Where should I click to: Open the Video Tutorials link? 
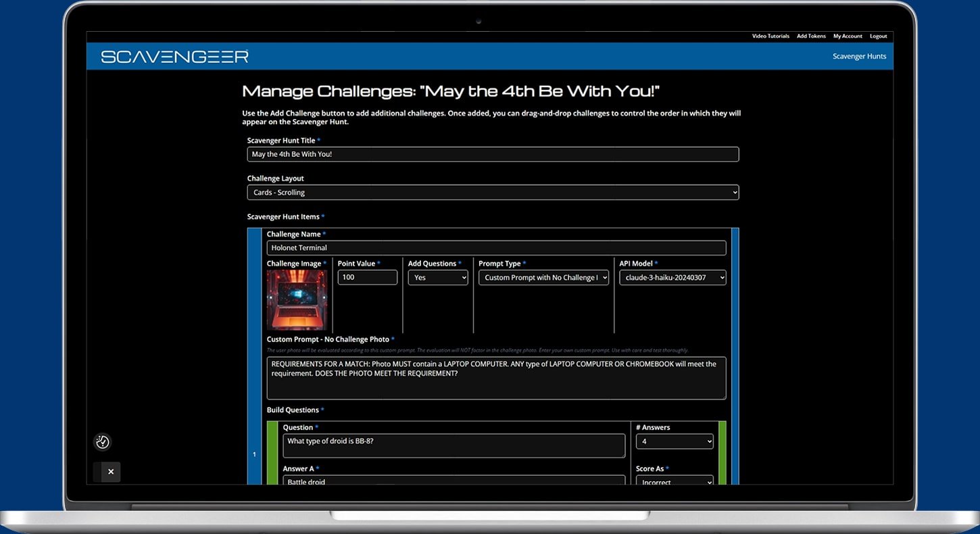[770, 37]
